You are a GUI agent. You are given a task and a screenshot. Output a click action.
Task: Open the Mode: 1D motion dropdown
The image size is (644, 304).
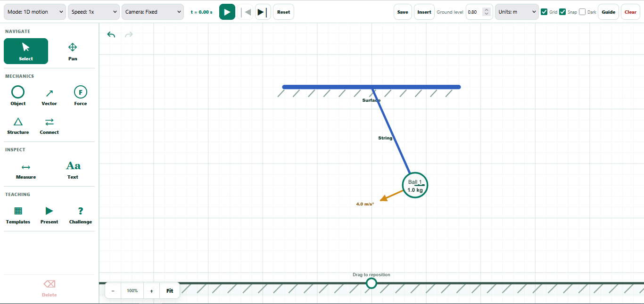pyautogui.click(x=35, y=12)
